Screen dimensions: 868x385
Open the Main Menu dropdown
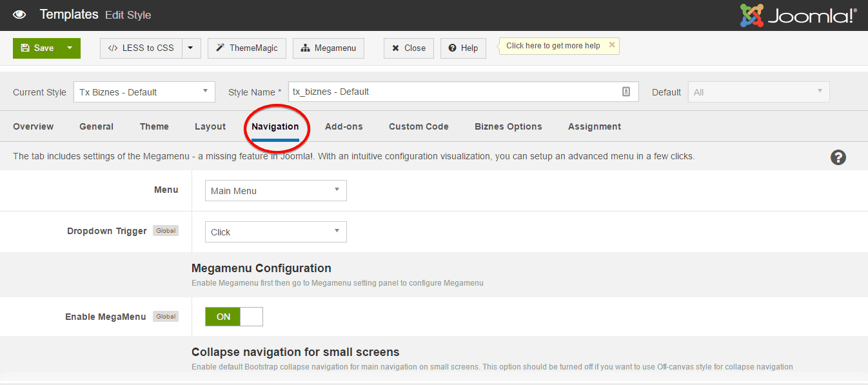click(275, 190)
